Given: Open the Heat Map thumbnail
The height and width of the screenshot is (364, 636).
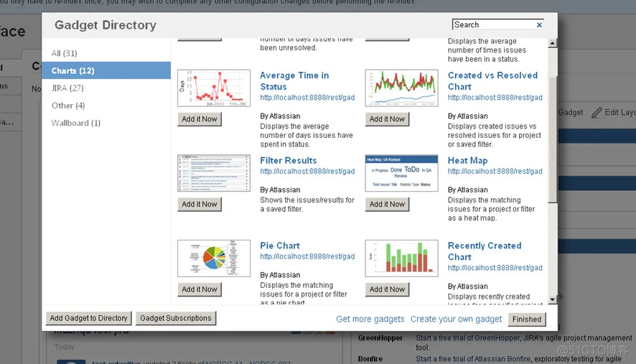Looking at the screenshot, I should tap(401, 173).
